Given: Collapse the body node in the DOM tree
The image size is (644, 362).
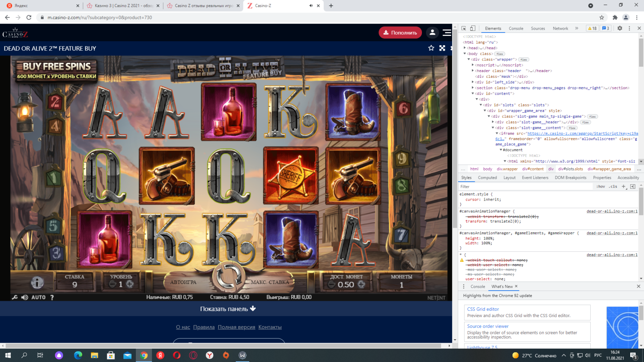Looking at the screenshot, I should (465, 54).
